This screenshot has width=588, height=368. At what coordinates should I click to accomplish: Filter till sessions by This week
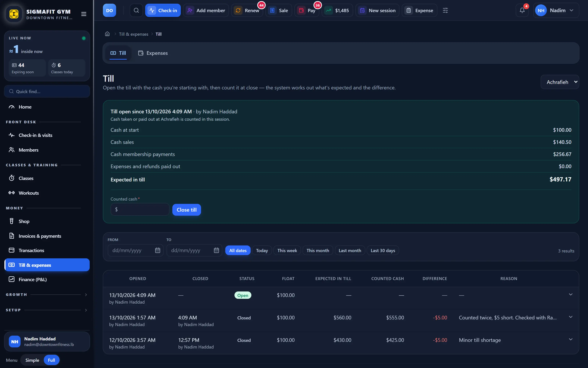287,250
